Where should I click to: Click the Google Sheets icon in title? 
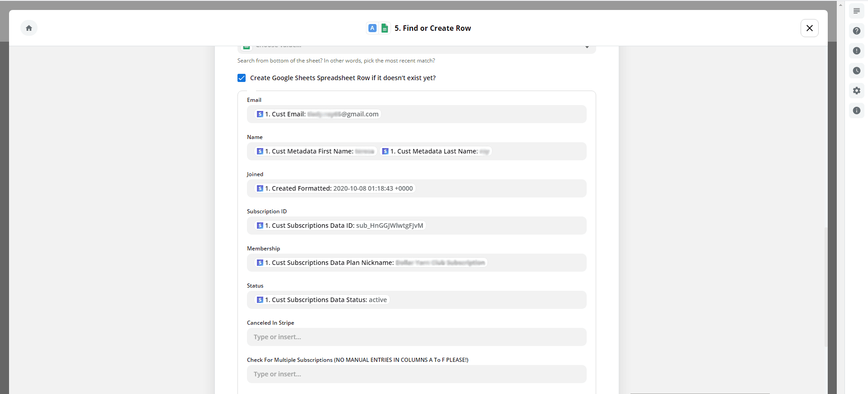click(384, 28)
